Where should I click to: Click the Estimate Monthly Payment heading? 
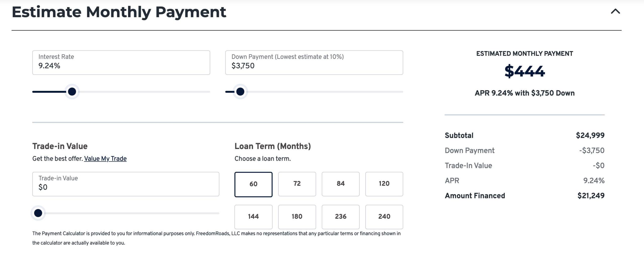[119, 12]
